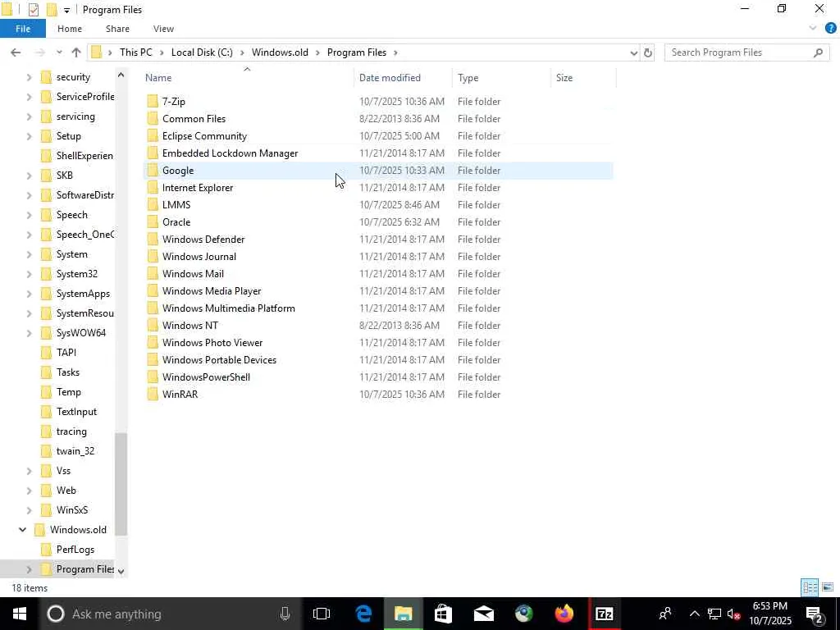
Task: Click This PC in address breadcrumb
Action: tap(136, 52)
